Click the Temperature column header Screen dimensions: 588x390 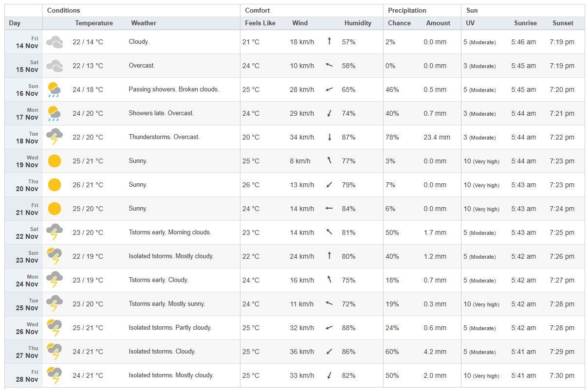pos(94,23)
